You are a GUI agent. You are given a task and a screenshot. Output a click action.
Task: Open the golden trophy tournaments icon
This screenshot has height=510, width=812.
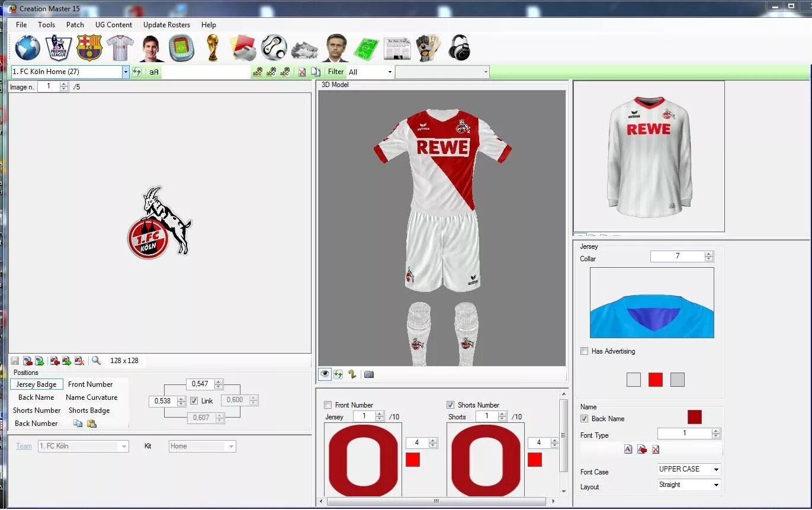point(213,48)
